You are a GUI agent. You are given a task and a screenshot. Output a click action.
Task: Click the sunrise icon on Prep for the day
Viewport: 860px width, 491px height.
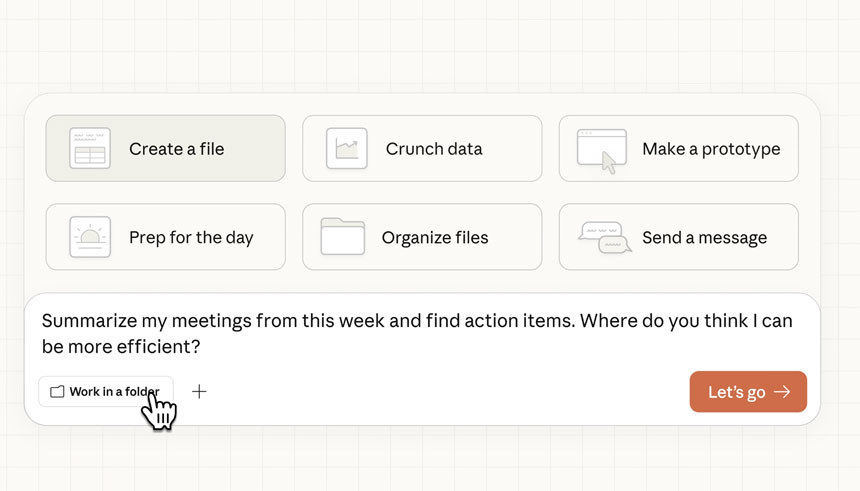(90, 238)
